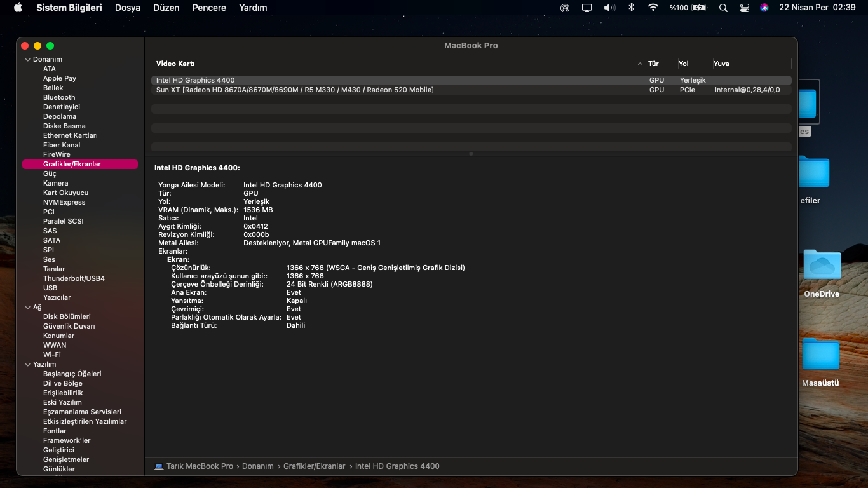Open Control Center from menu bar

745,8
